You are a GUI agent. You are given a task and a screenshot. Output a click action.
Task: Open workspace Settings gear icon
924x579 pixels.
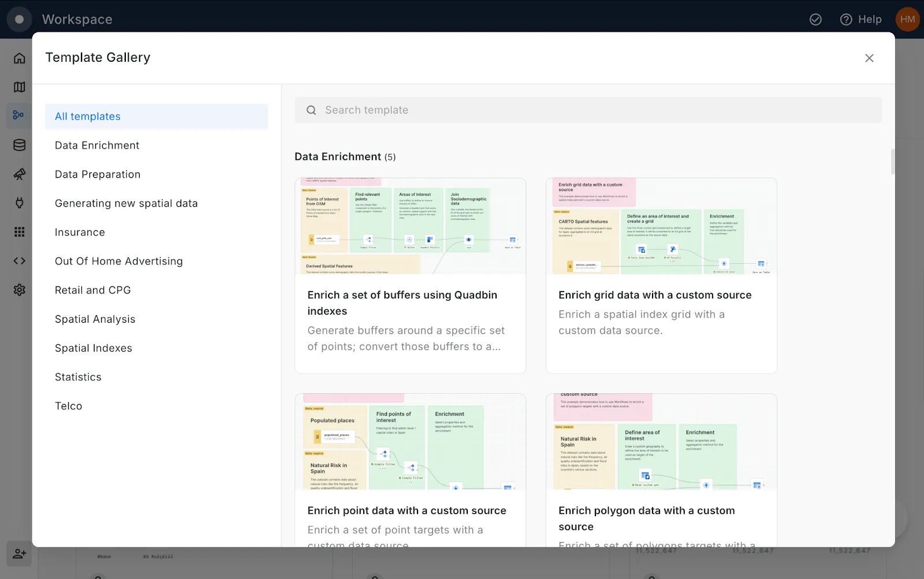[19, 289]
